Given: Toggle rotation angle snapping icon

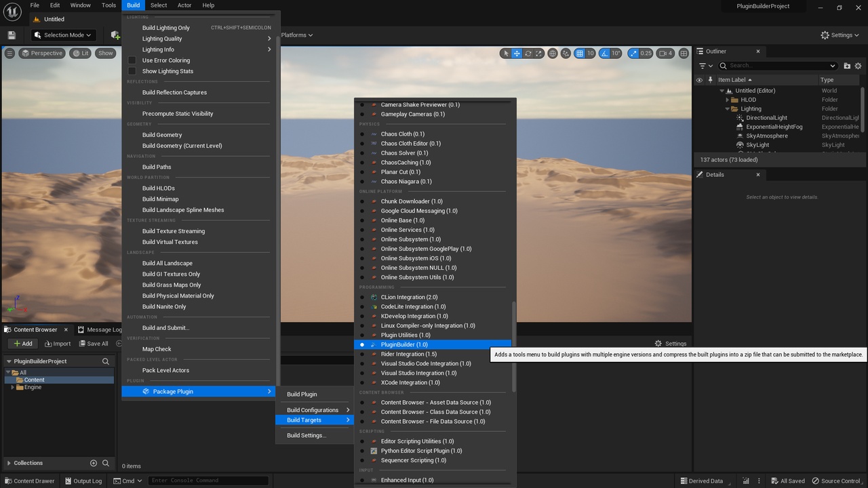Looking at the screenshot, I should click(x=604, y=54).
